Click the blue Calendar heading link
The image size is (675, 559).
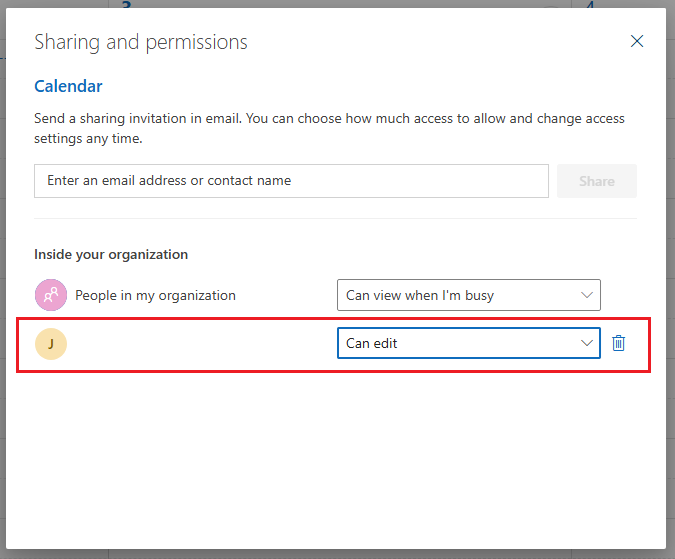tap(68, 86)
